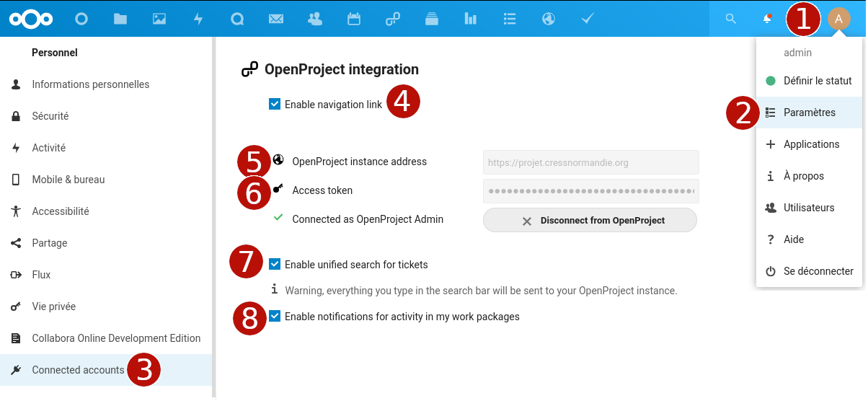
Task: Click the padlock icon beside Sécurité
Action: click(16, 116)
